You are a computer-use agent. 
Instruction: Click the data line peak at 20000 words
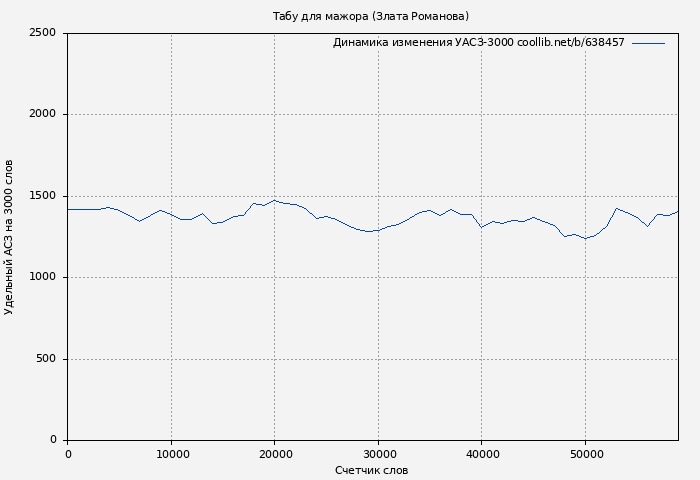275,200
